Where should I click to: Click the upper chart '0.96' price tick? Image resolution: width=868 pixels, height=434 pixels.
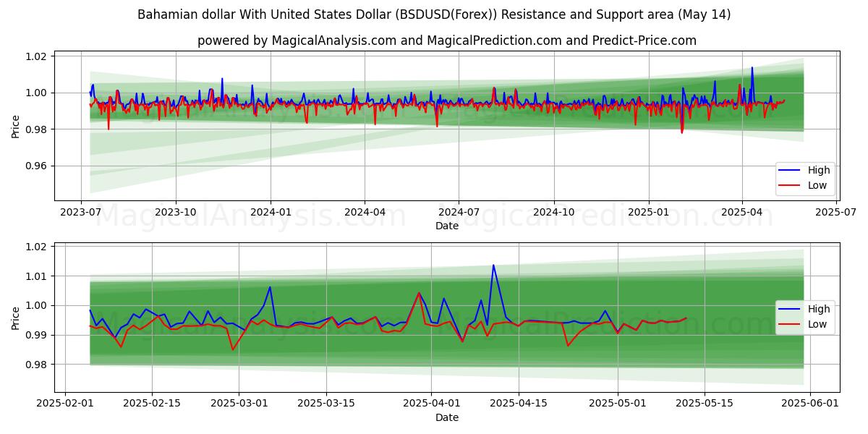[x=36, y=166]
